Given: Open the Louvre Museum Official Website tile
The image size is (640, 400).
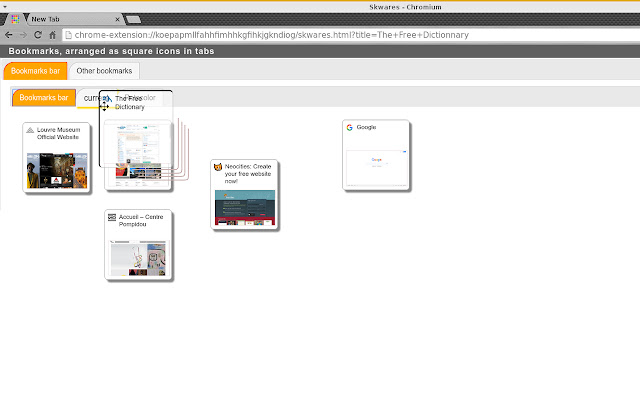Looking at the screenshot, I should [x=56, y=157].
